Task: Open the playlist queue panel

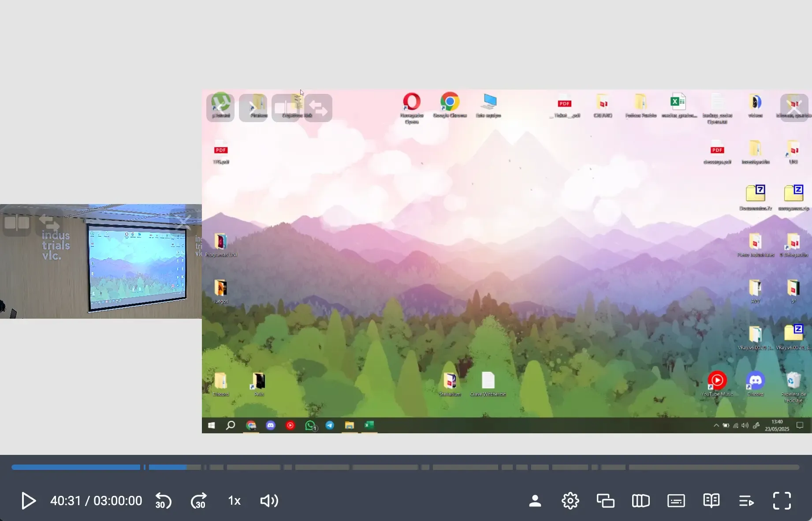Action: pos(746,501)
